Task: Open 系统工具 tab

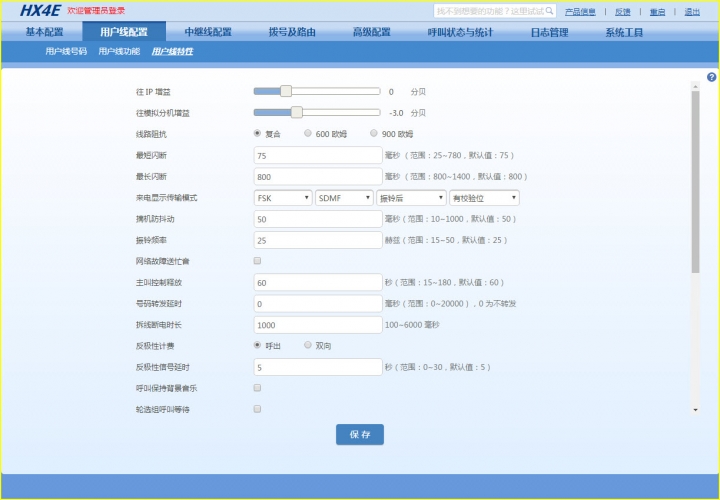Action: tap(624, 32)
